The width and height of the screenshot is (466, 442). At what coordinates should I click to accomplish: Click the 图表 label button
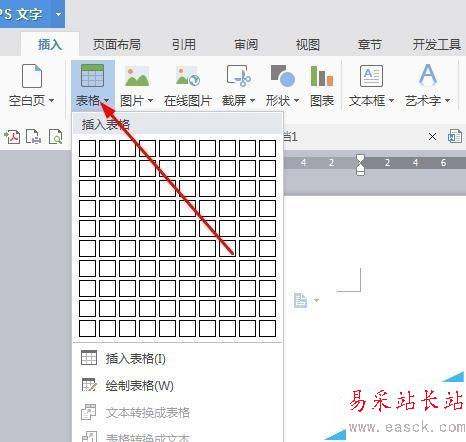click(x=322, y=100)
